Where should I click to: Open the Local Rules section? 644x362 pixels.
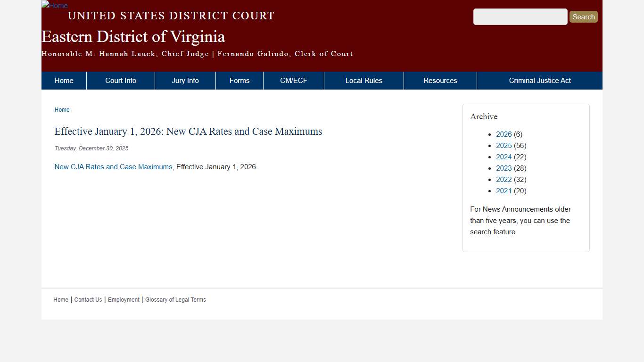[363, 80]
